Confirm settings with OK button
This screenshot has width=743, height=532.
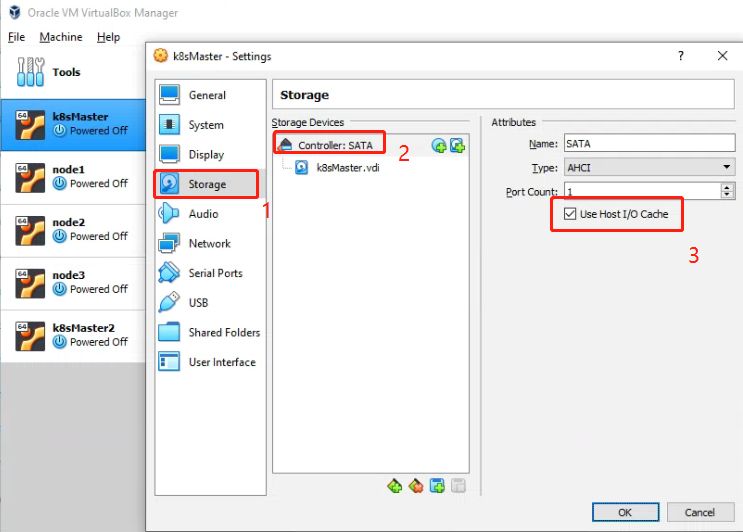(625, 512)
